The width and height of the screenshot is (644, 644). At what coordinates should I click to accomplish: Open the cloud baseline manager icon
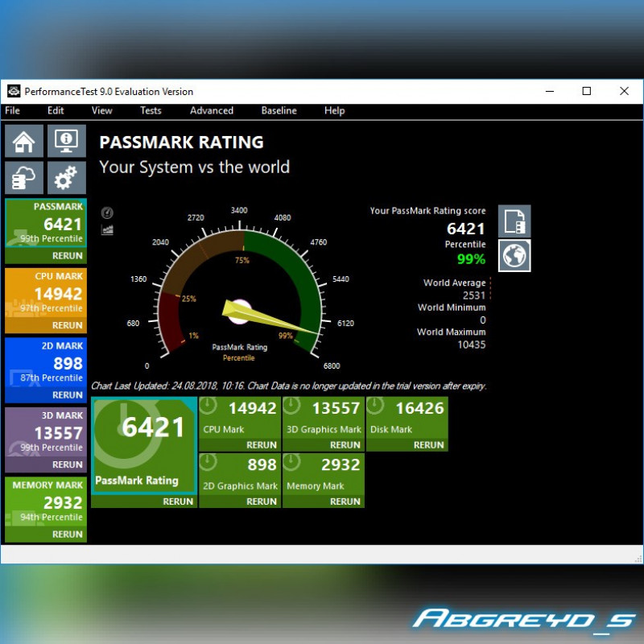tap(24, 177)
